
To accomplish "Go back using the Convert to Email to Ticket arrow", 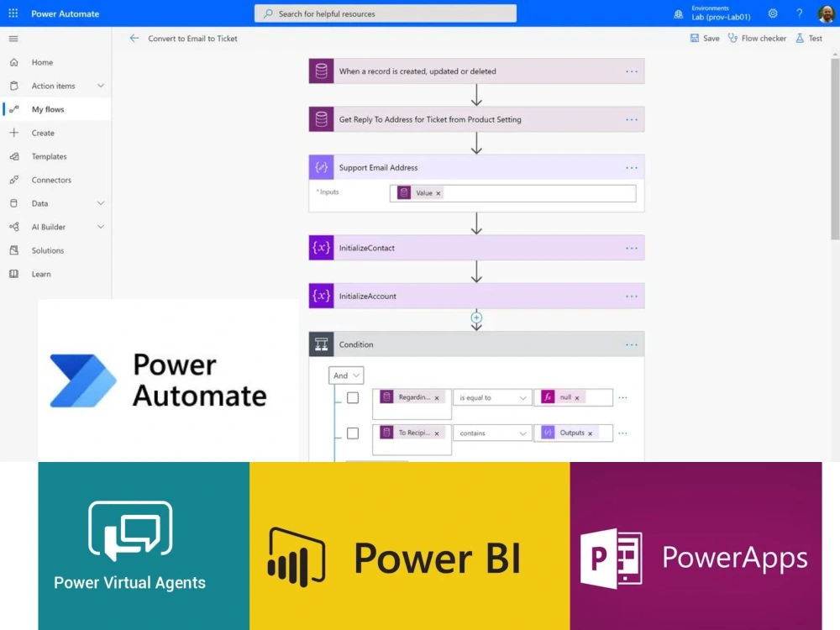I will (x=134, y=38).
